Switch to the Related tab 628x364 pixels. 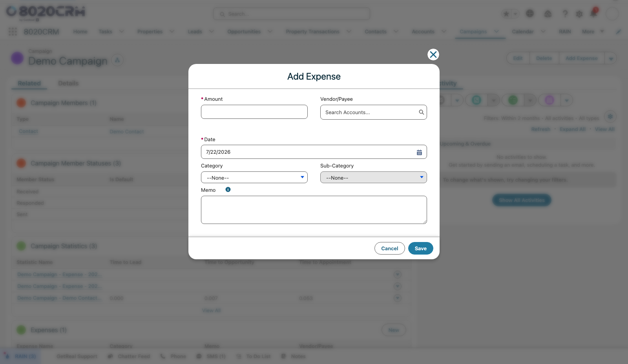[29, 83]
